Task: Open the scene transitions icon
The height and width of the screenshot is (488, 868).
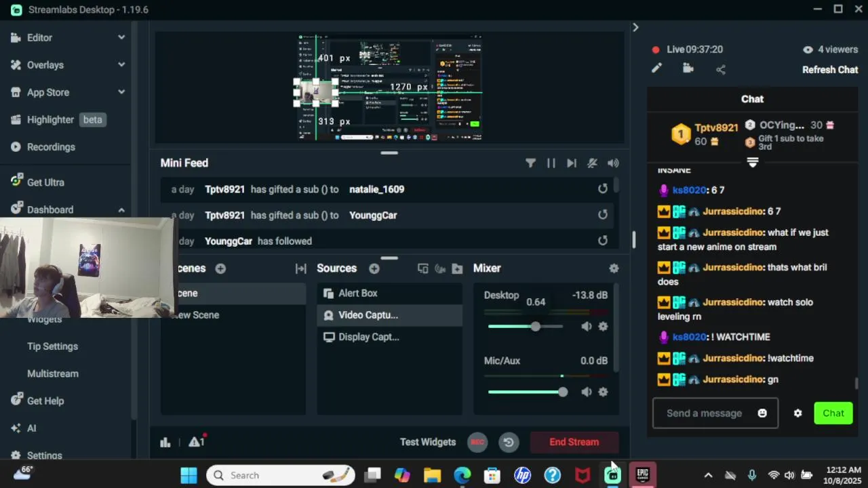Action: click(300, 268)
